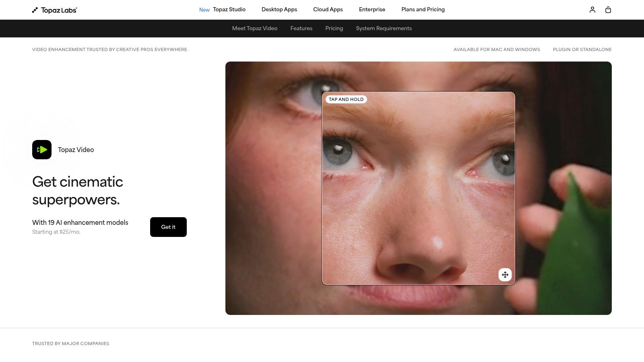Click 'With 19 AI enhancement models' text
Screen dimensions: 644x362
coord(80,222)
